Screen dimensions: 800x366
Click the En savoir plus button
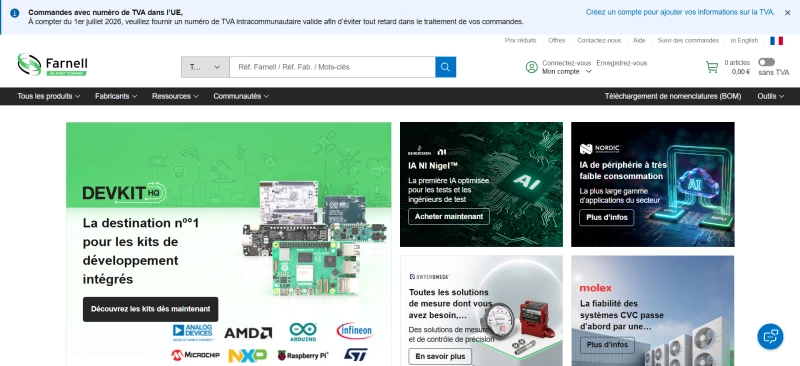click(440, 356)
